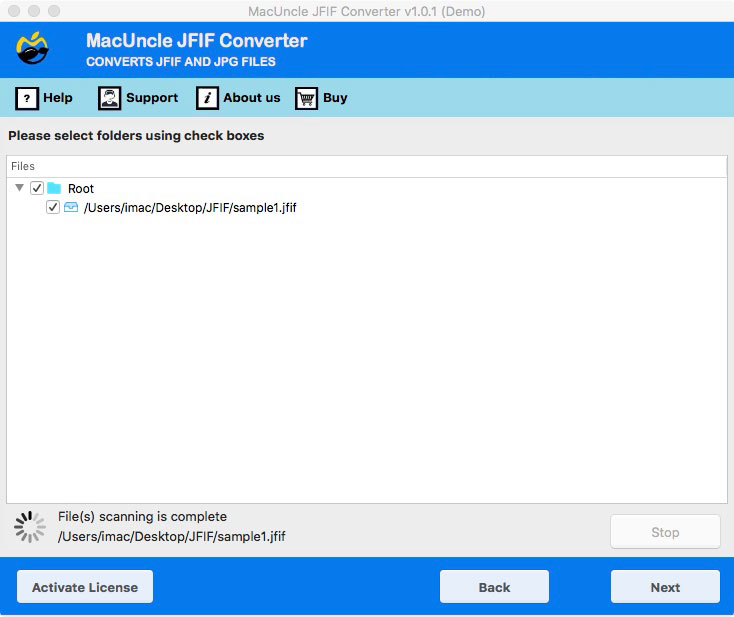Viewport: 734px width, 617px height.
Task: Select the /Users/imac/Desktop/JFIF/sample1.jfif tree entry
Action: (x=190, y=208)
